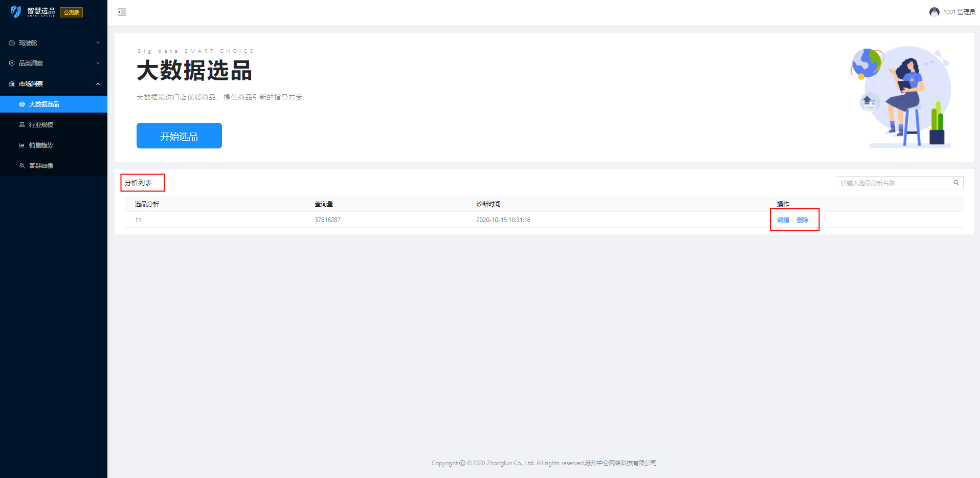Click the 客群画像 sidebar icon

(x=22, y=166)
